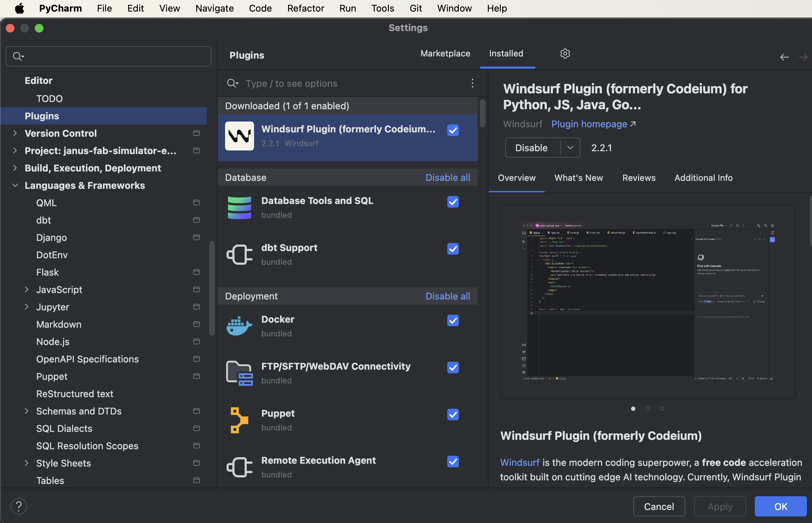Open the Reviews tab
The width and height of the screenshot is (812, 523).
pyautogui.click(x=639, y=178)
